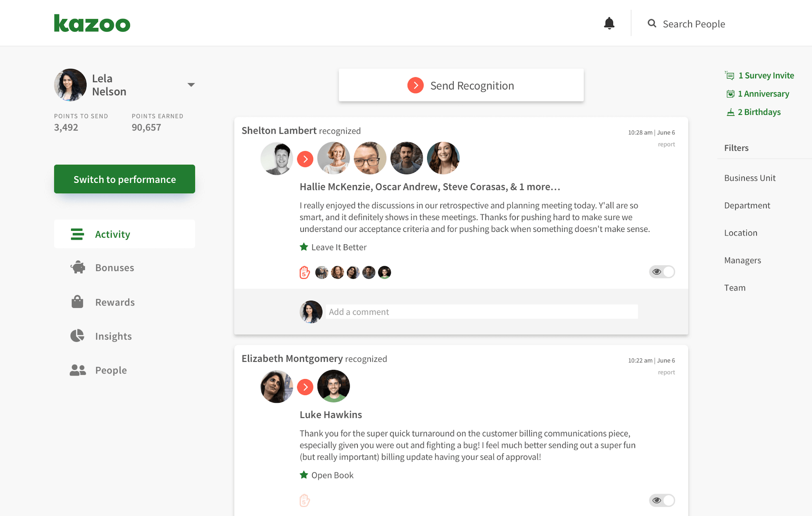This screenshot has height=516, width=812.
Task: Click Switch to performance button
Action: (x=124, y=179)
